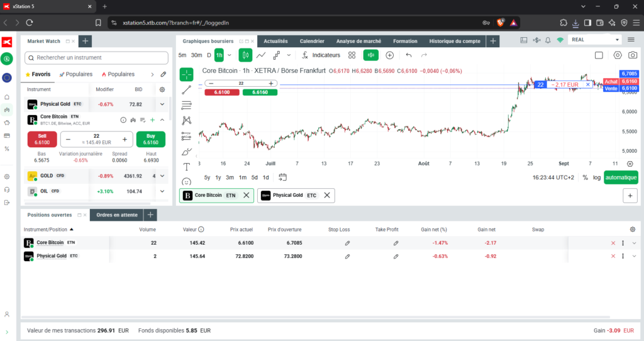
Task: Click Sell 6.6100 in Market Watch
Action: coord(42,139)
